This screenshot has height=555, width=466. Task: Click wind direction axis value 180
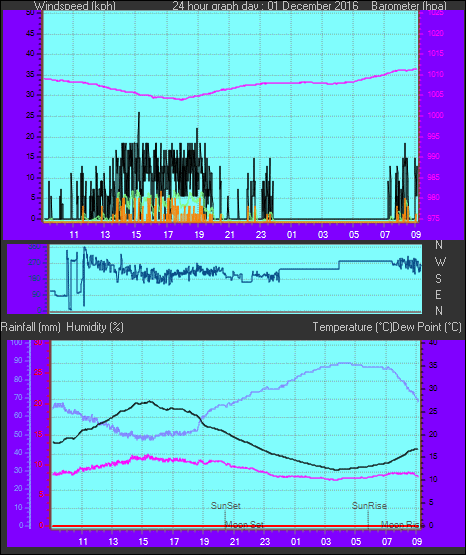[x=35, y=279]
